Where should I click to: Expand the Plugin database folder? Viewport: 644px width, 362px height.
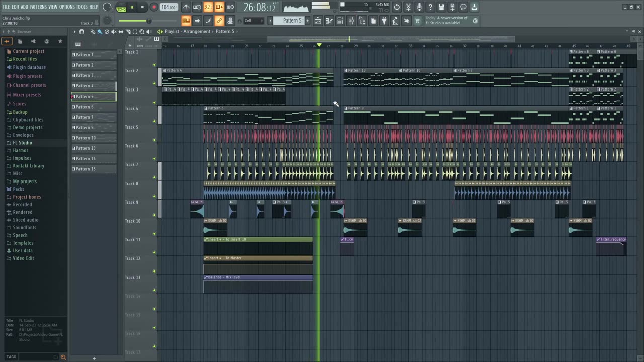point(29,67)
